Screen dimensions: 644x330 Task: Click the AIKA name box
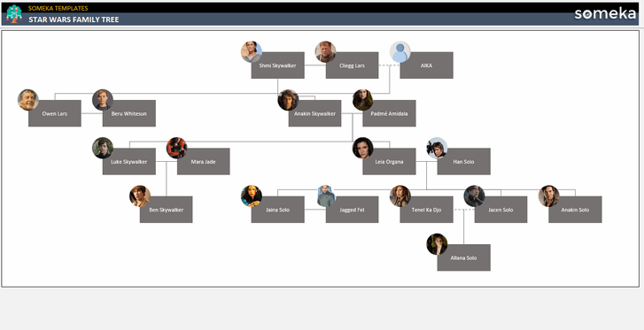pyautogui.click(x=426, y=65)
